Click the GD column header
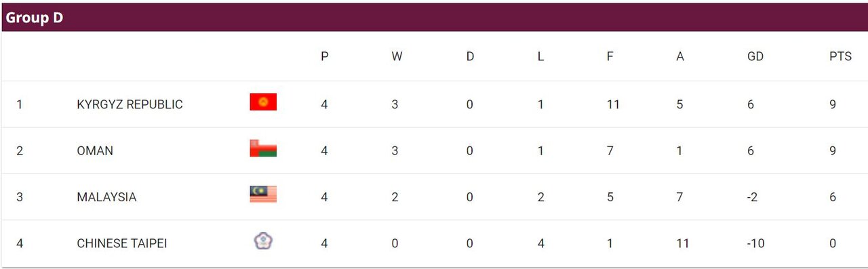 (x=755, y=57)
